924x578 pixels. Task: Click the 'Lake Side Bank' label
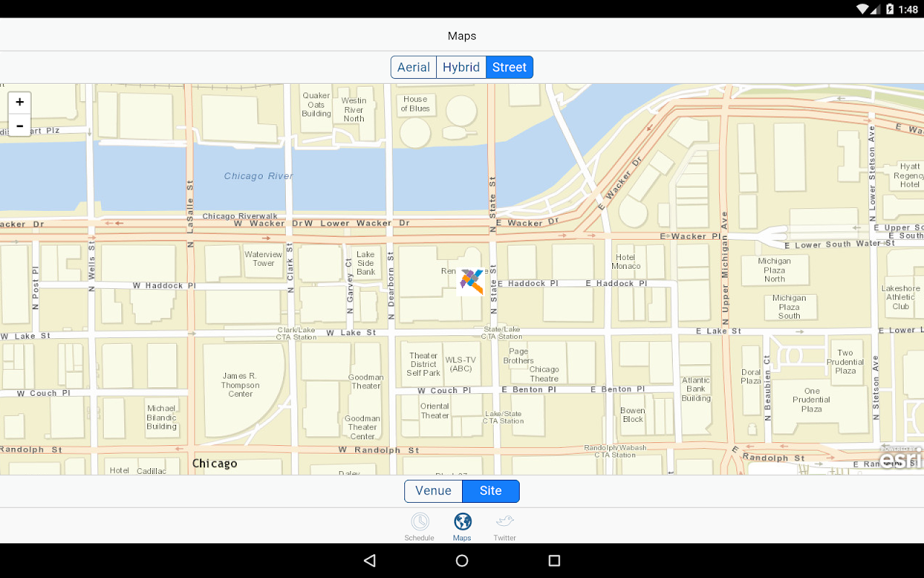click(366, 263)
